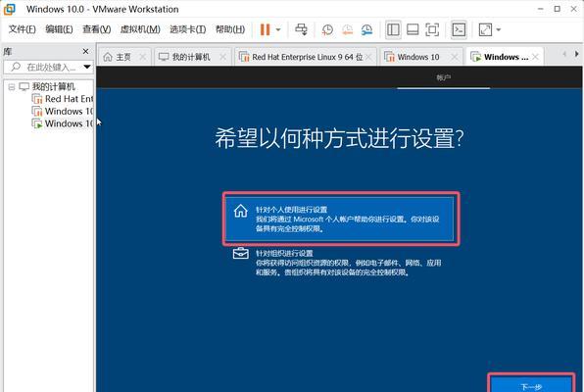
Task: Select 我的计算机 in the library tree
Action: (x=53, y=87)
